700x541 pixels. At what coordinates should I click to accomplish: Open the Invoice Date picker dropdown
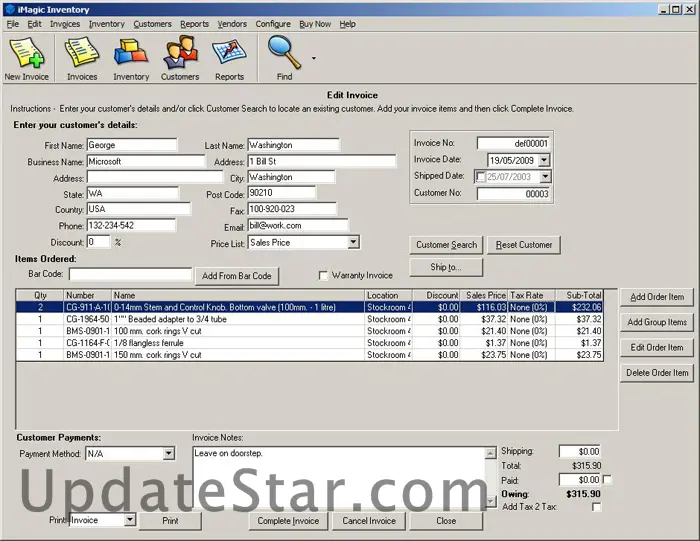point(543,160)
